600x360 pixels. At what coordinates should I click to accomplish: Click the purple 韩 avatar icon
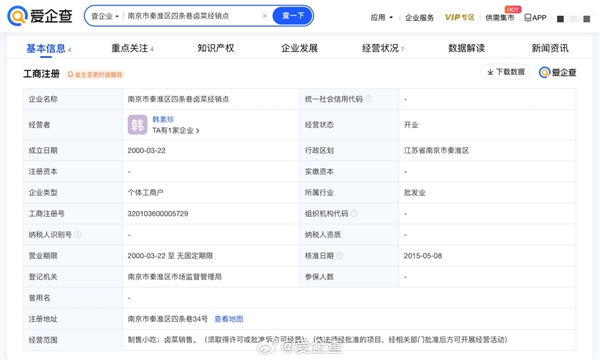pyautogui.click(x=137, y=125)
